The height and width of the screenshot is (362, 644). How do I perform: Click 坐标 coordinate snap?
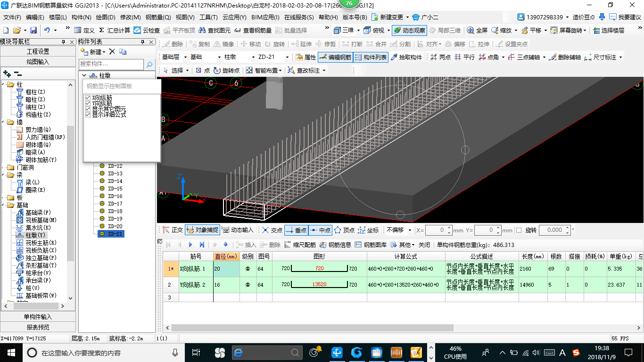coord(368,230)
